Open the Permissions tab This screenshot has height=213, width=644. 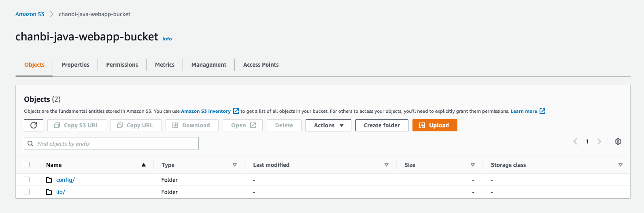tap(122, 65)
